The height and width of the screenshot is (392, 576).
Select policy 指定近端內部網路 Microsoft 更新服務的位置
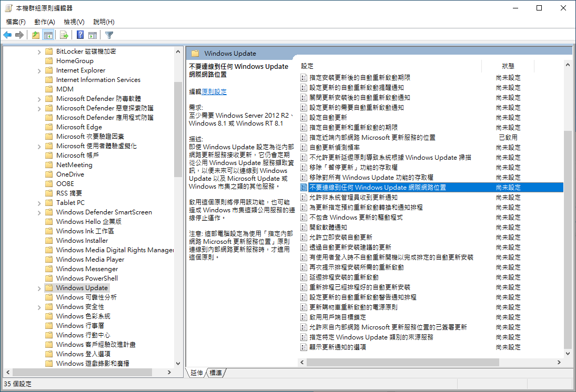coord(372,137)
